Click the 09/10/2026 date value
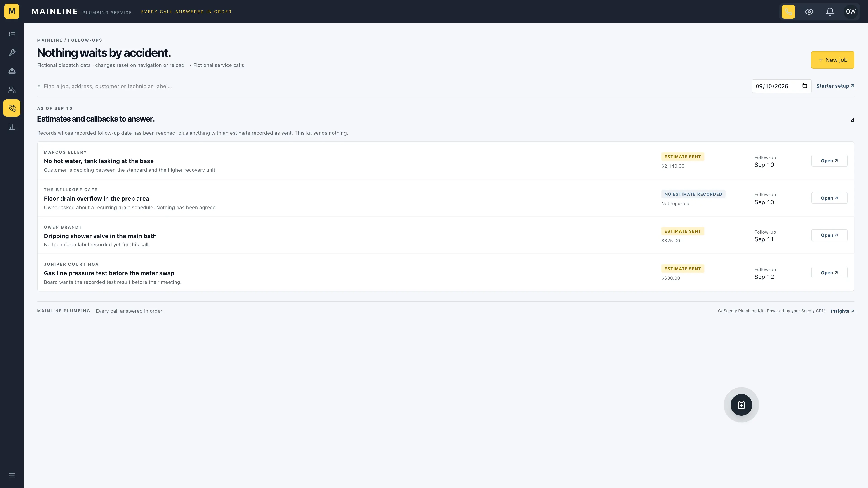The width and height of the screenshot is (868, 488). (x=772, y=86)
